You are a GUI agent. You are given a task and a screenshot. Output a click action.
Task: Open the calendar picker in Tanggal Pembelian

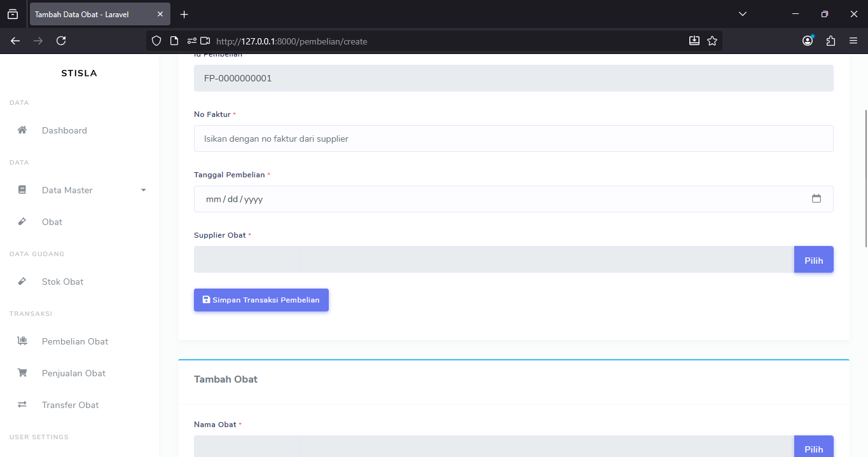(816, 199)
